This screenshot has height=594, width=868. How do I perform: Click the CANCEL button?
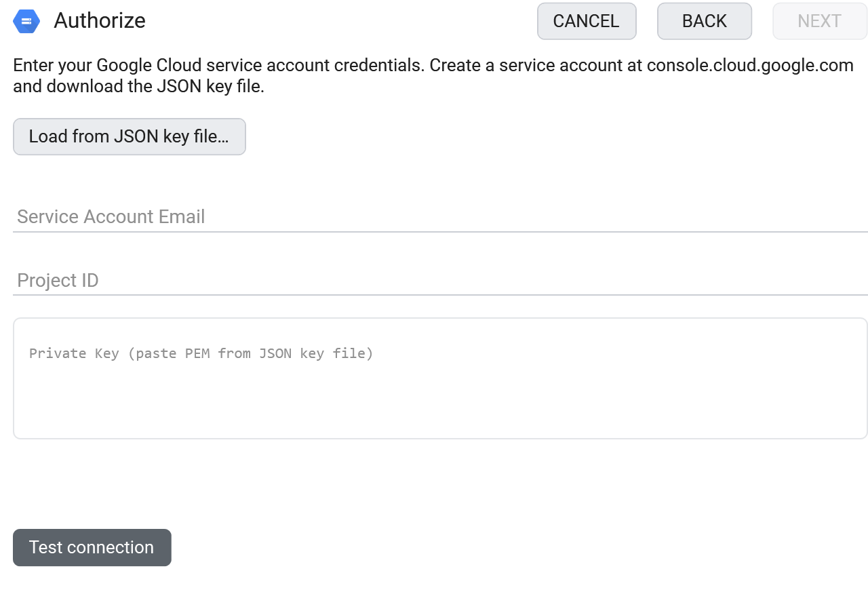587,21
